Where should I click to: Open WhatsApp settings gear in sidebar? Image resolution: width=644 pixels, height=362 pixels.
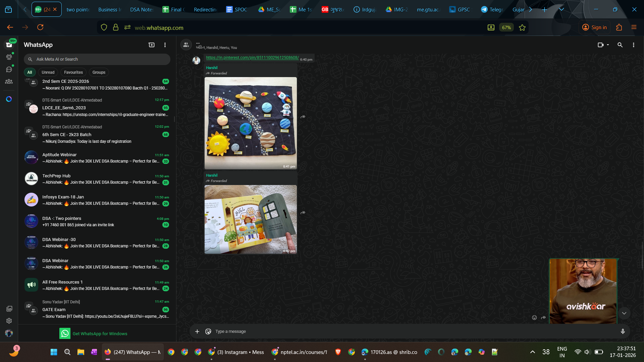[9, 321]
